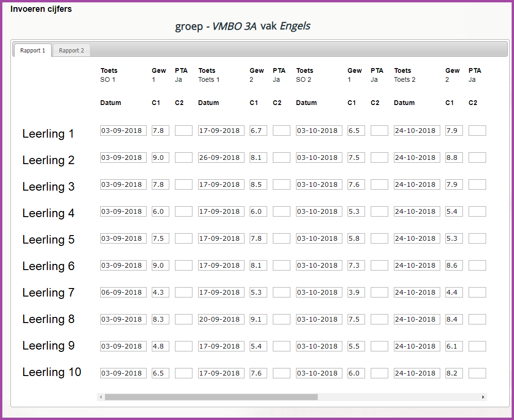Edit Leerling 7 SO 2 grade 3.9

356,292
